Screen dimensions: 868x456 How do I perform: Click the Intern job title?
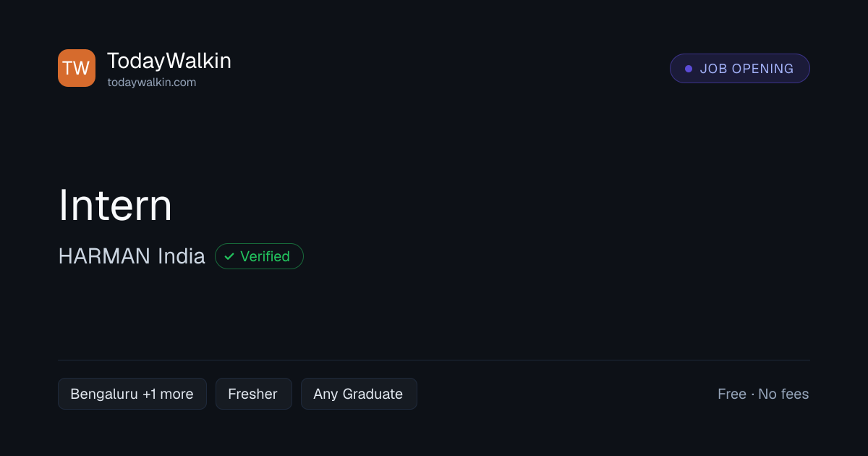[x=116, y=205]
